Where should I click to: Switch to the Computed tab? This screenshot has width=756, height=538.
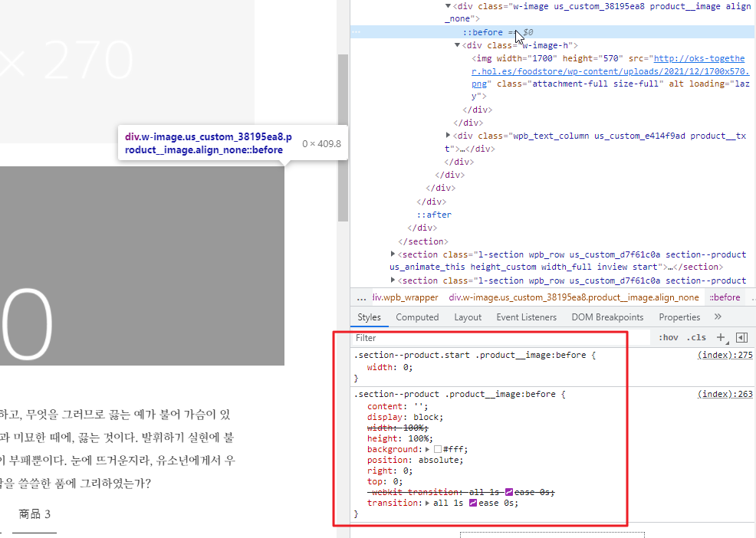417,317
